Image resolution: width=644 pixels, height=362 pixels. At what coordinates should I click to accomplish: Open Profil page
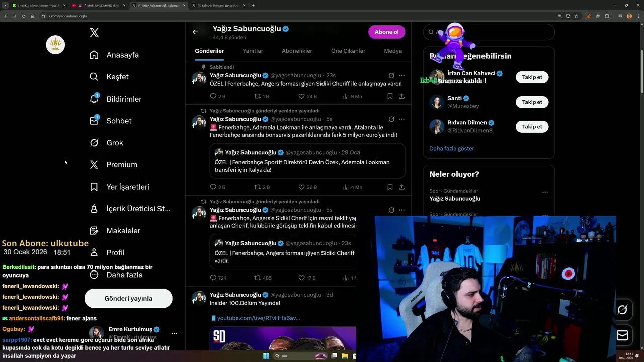(107, 252)
